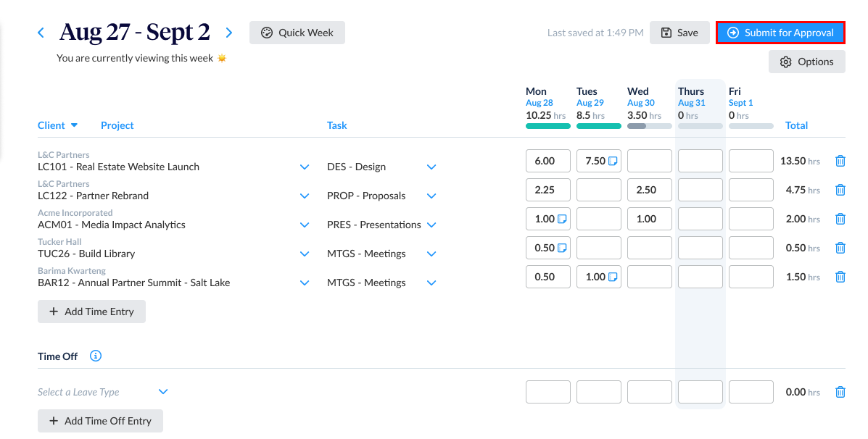Click Monday 0.50 field for BAR12

(548, 277)
